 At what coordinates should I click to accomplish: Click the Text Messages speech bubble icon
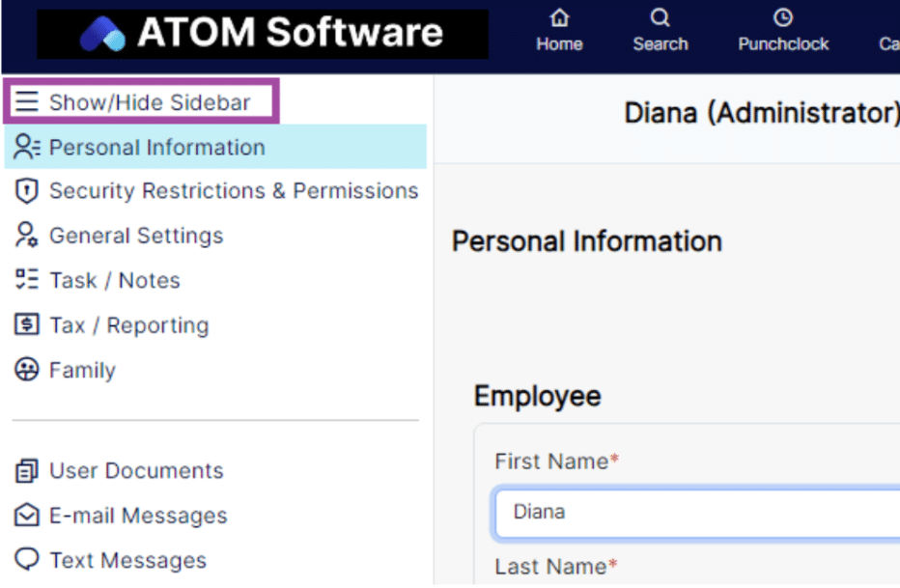coord(27,560)
